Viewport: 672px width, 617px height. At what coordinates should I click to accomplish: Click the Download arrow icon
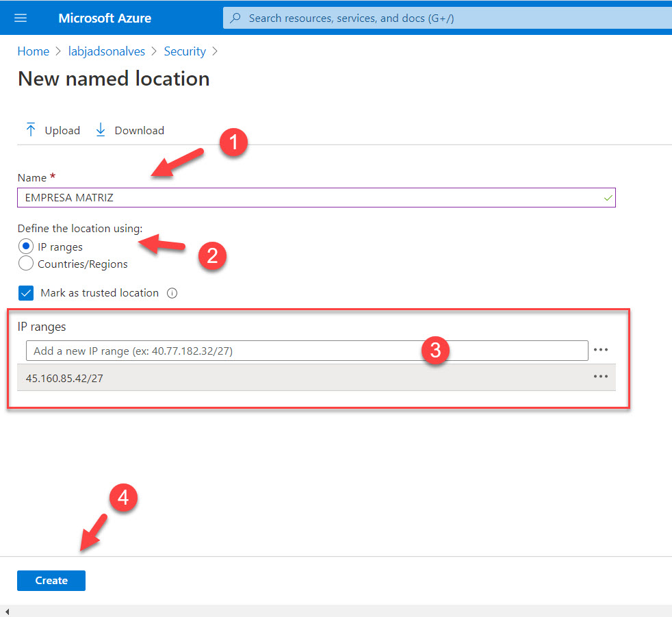point(101,130)
